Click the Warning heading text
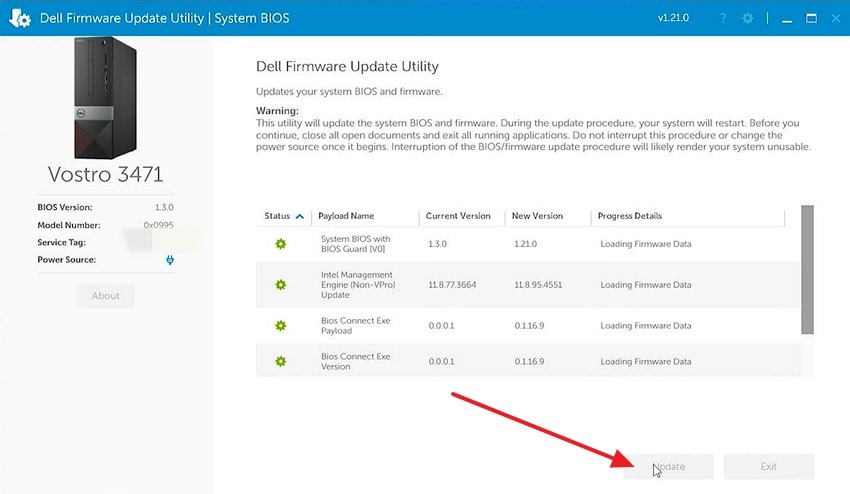Image resolution: width=850 pixels, height=494 pixels. point(277,111)
